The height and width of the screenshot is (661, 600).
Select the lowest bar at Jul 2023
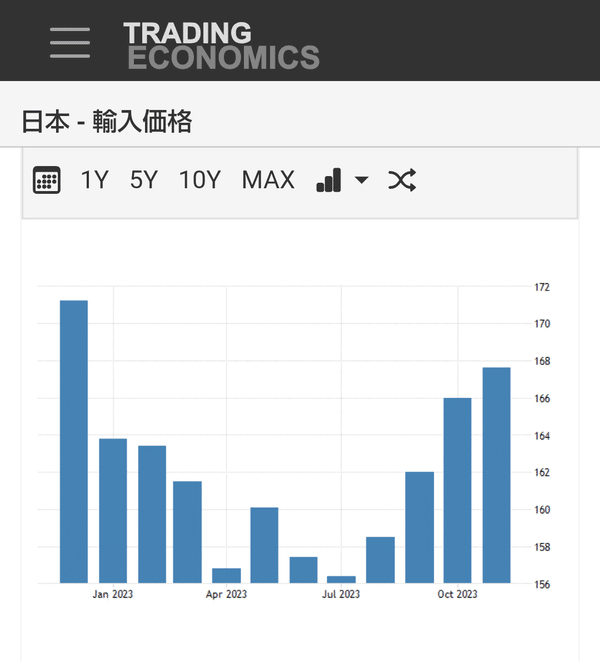[341, 580]
